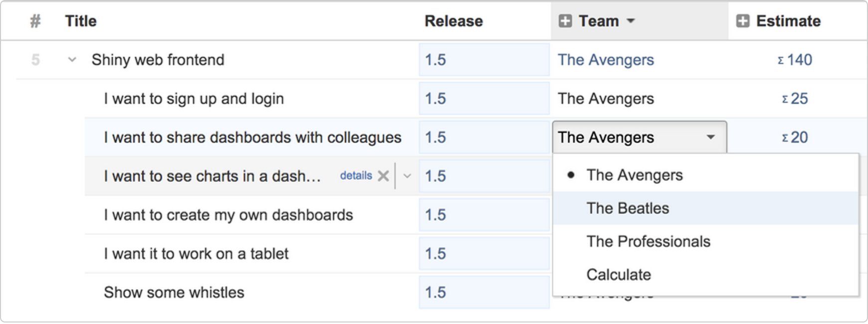Screen dimensions: 868x324
Task: Click the sigma 20 estimate on the share dashboards row
Action: pos(795,138)
